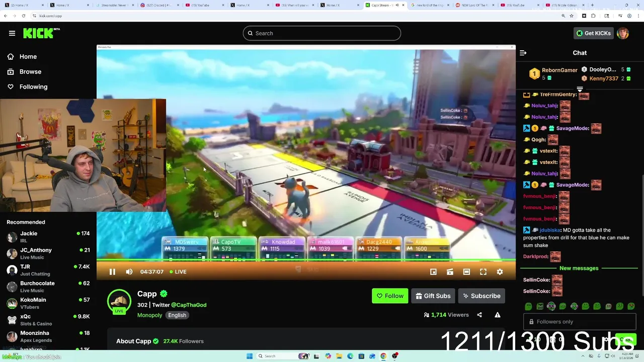This screenshot has width=644, height=362.
Task: Open a new browser tab
Action: pos(592,5)
